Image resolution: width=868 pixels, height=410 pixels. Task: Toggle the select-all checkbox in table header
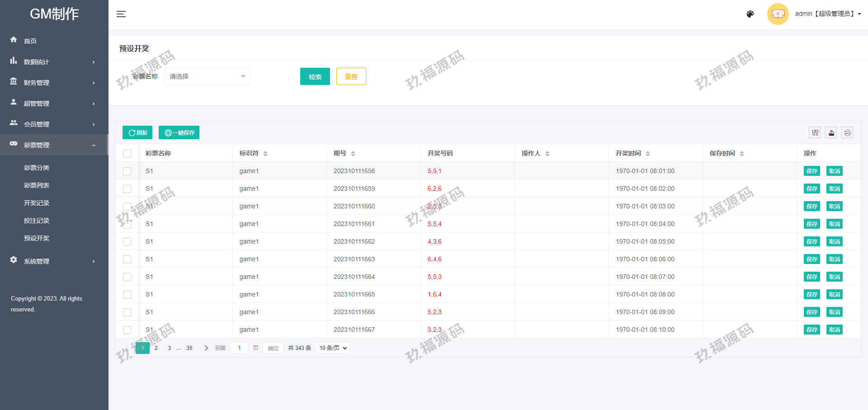pos(127,154)
